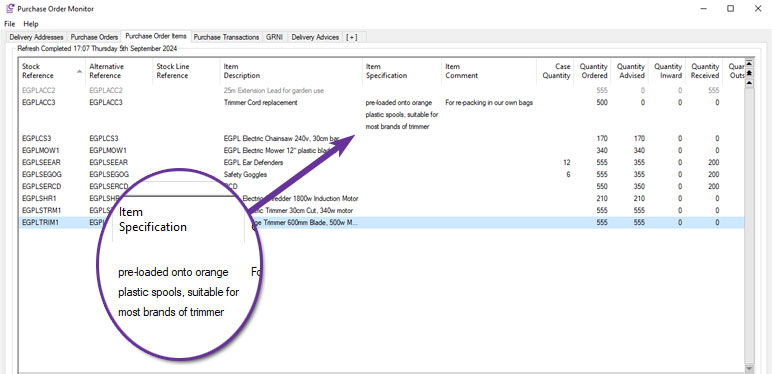Switch to the Purchase Transactions tab

pyautogui.click(x=226, y=37)
